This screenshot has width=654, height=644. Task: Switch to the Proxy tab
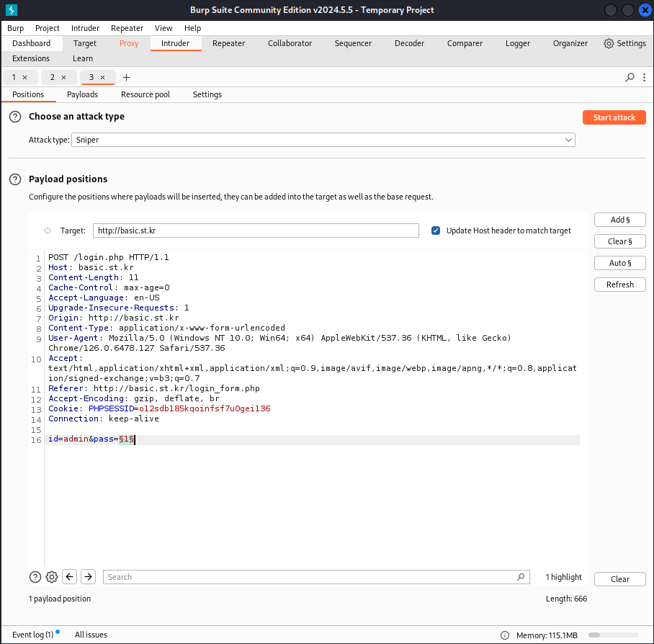click(129, 43)
